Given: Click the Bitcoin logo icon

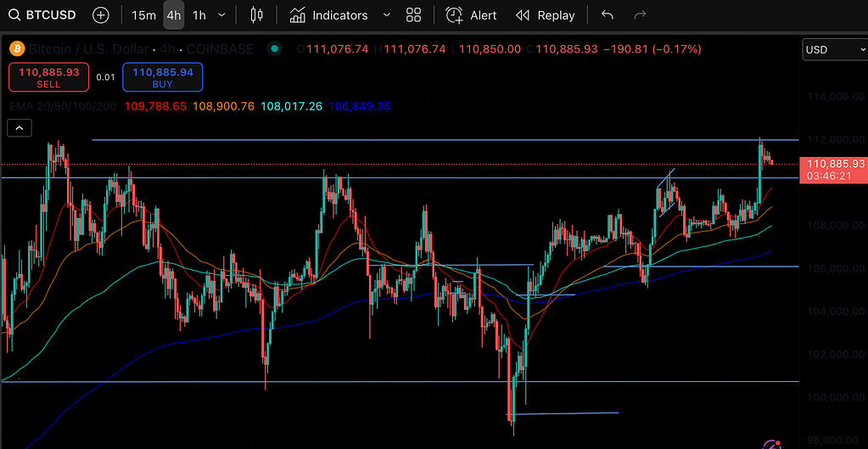Looking at the screenshot, I should (17, 49).
